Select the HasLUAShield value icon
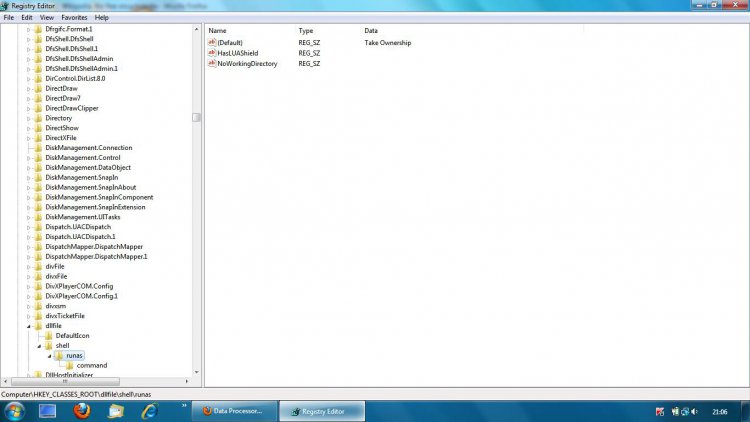 (212, 53)
